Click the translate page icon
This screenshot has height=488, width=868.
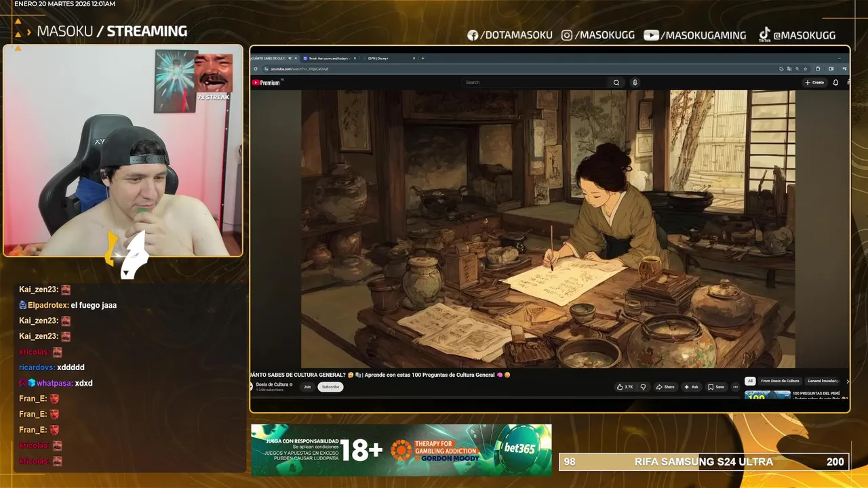tap(789, 68)
